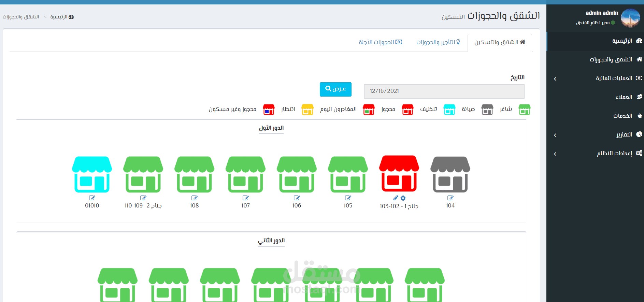The height and width of the screenshot is (302, 644).
Task: Click the المغادرون اليوم legend icon
Action: point(369,110)
